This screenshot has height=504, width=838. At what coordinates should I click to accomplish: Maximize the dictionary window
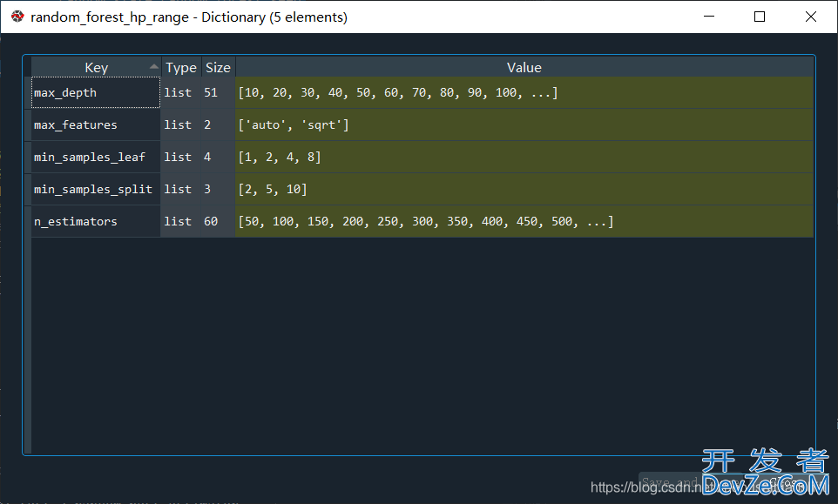(760, 17)
